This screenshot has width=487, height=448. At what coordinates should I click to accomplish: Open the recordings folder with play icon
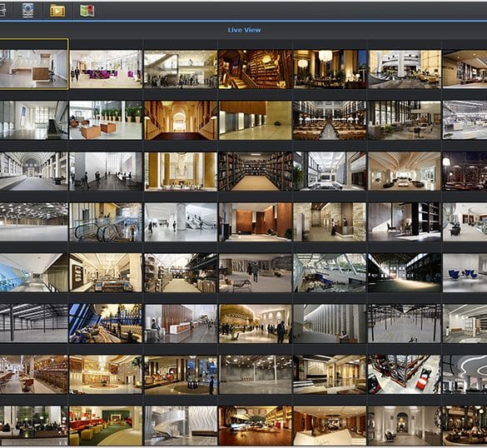(57, 11)
